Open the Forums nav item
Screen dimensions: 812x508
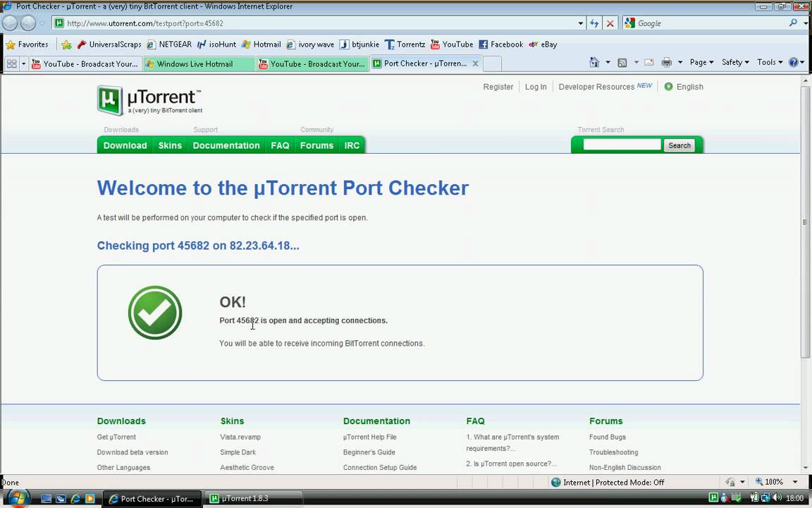[316, 145]
